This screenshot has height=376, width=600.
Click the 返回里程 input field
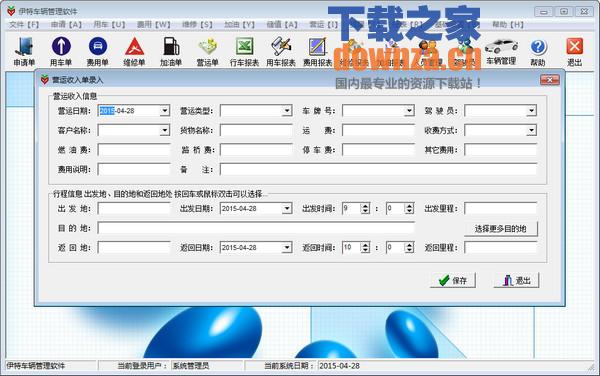click(501, 247)
